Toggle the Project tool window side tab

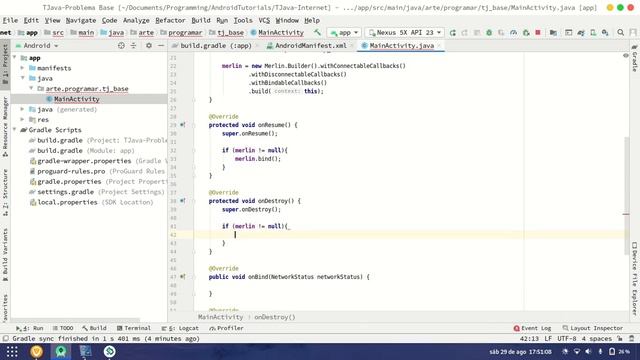(x=5, y=64)
